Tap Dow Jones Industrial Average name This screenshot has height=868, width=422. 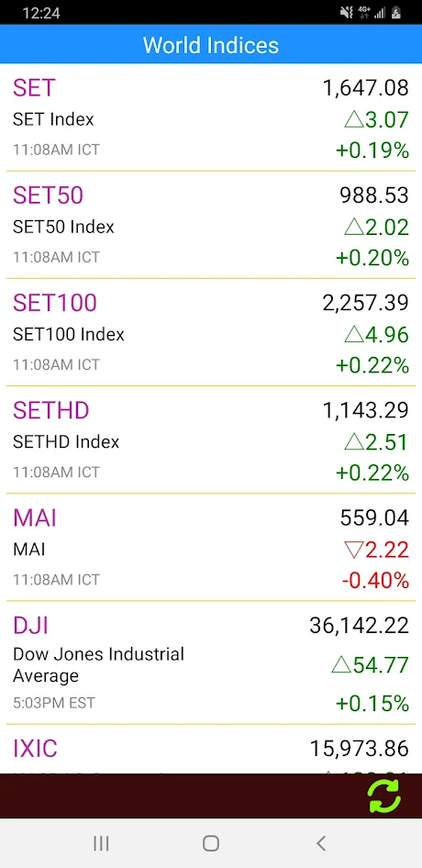[x=98, y=665]
